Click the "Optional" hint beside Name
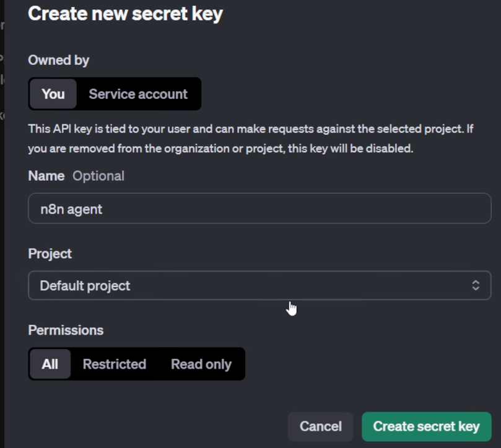 pyautogui.click(x=98, y=176)
